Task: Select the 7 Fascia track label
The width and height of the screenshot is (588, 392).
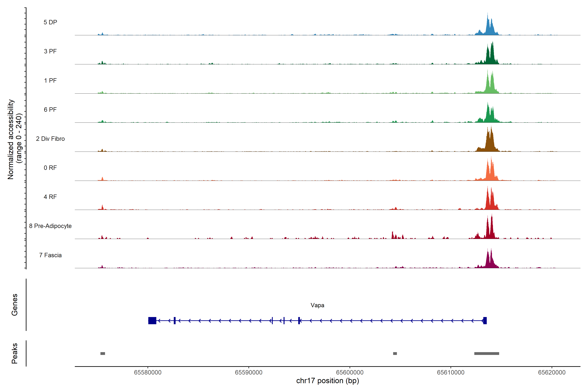Action: pyautogui.click(x=50, y=255)
